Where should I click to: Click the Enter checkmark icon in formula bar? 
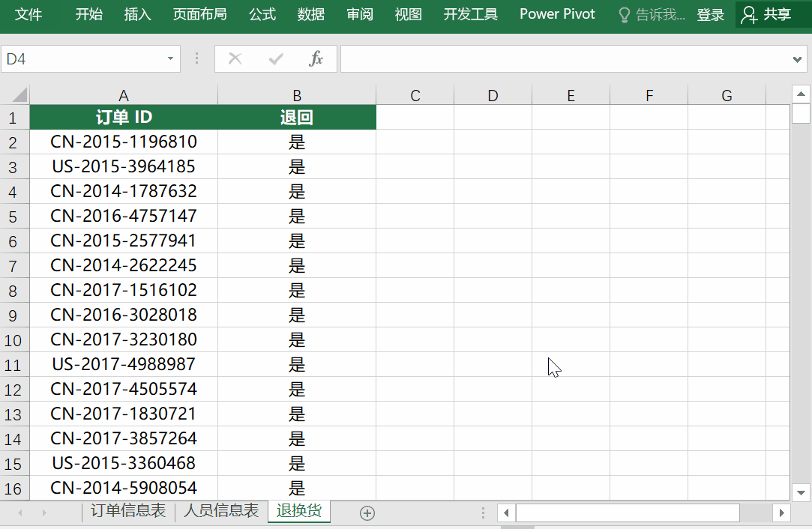(276, 58)
